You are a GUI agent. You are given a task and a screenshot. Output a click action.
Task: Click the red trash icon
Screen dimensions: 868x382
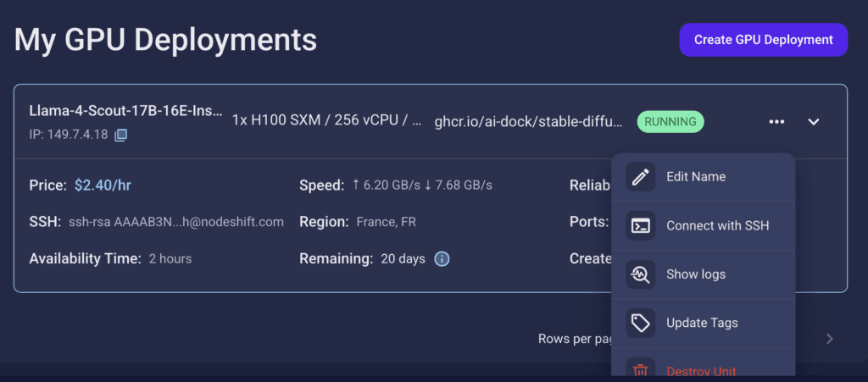[x=641, y=370]
